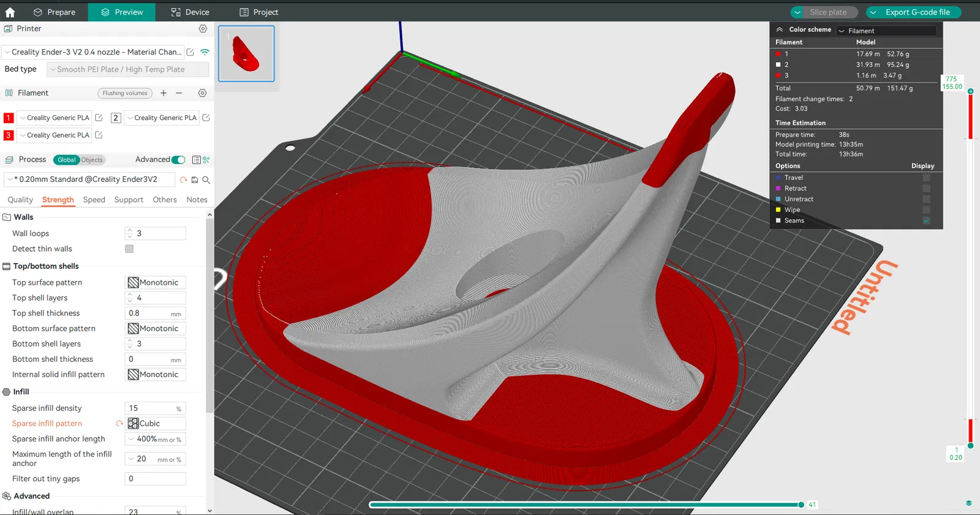The width and height of the screenshot is (980, 515).
Task: Open the Project tab
Action: [258, 12]
